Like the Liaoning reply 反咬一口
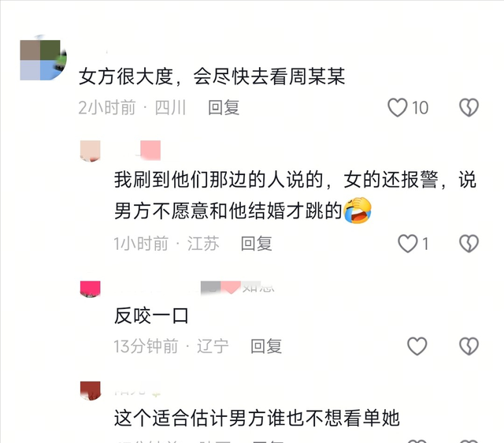This screenshot has width=504, height=443. [417, 346]
